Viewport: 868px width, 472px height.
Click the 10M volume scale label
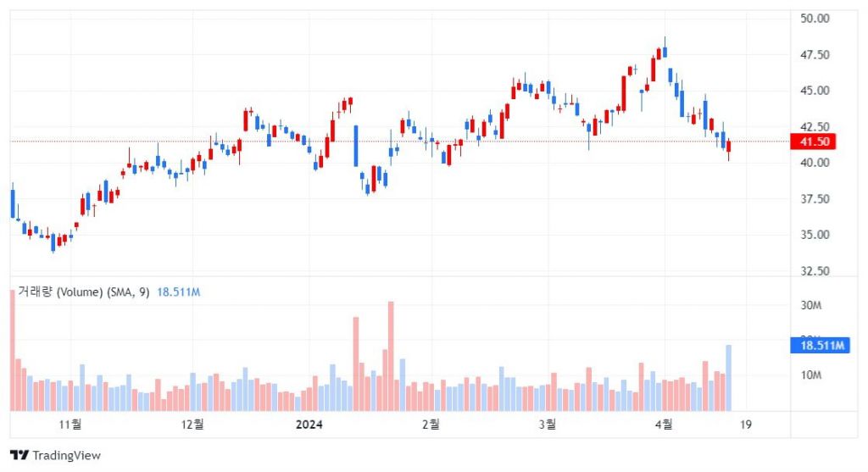click(812, 375)
